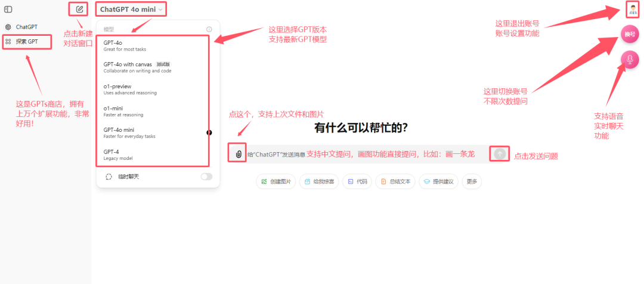Click the 临时聊天 dashed circle icon
This screenshot has height=284, width=644.
coord(109,177)
